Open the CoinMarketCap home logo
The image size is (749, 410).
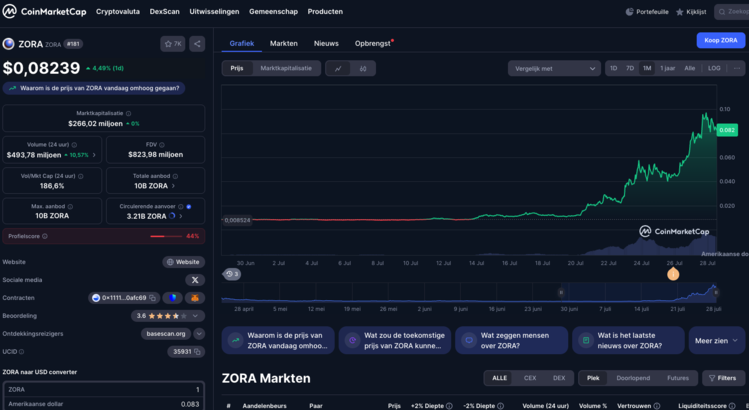[44, 11]
